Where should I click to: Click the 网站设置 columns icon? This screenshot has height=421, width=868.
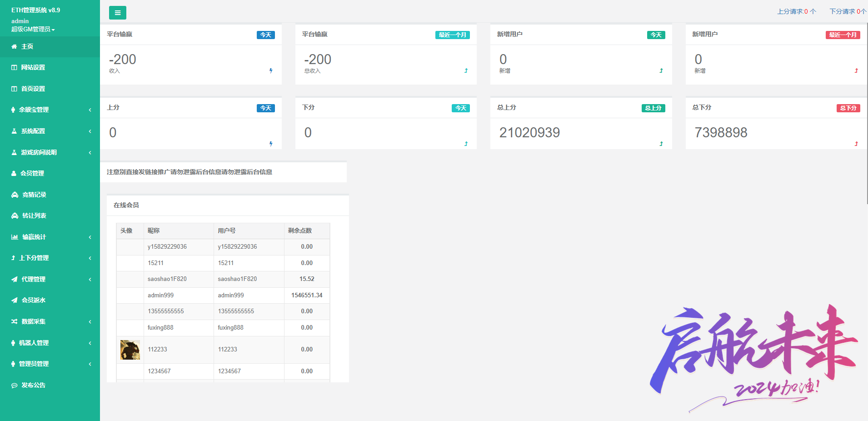click(x=14, y=67)
